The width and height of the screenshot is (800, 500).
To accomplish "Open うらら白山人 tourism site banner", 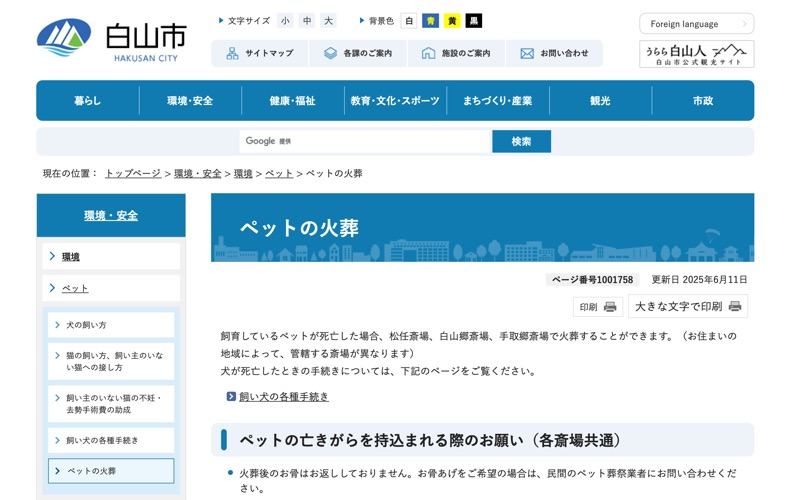I will pyautogui.click(x=696, y=54).
